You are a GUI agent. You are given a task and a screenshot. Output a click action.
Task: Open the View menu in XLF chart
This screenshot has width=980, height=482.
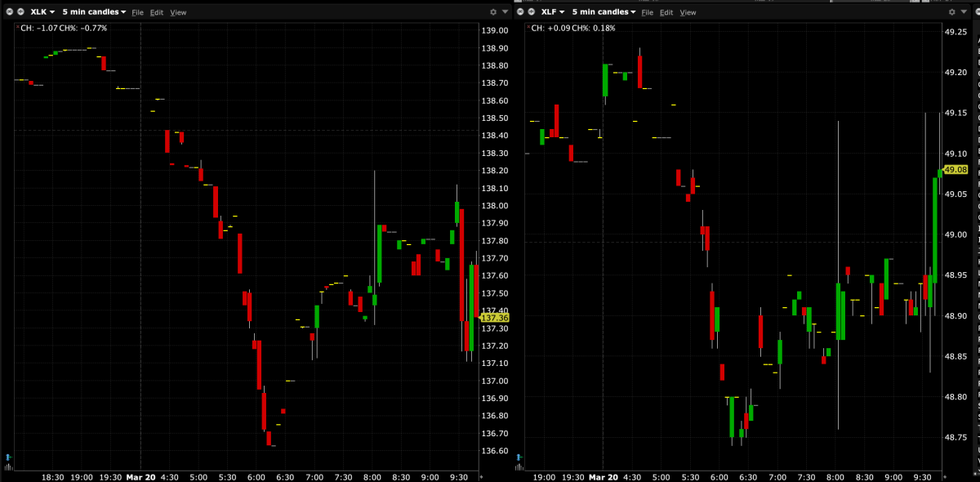click(688, 13)
